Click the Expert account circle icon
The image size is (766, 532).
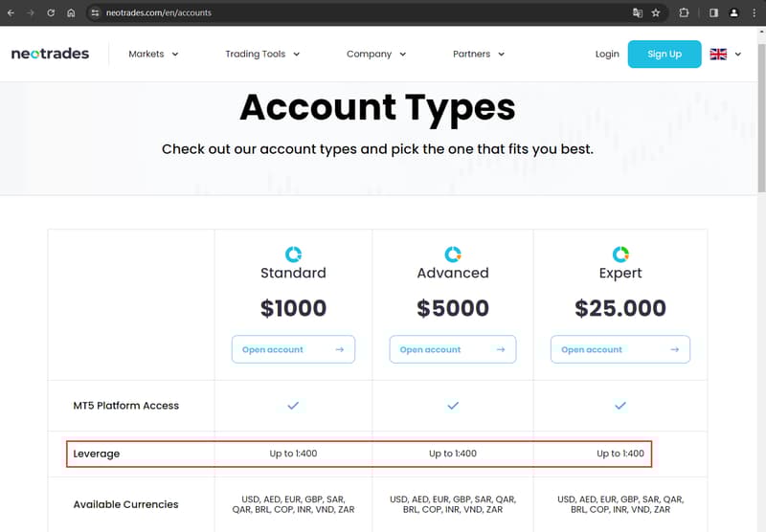[620, 255]
